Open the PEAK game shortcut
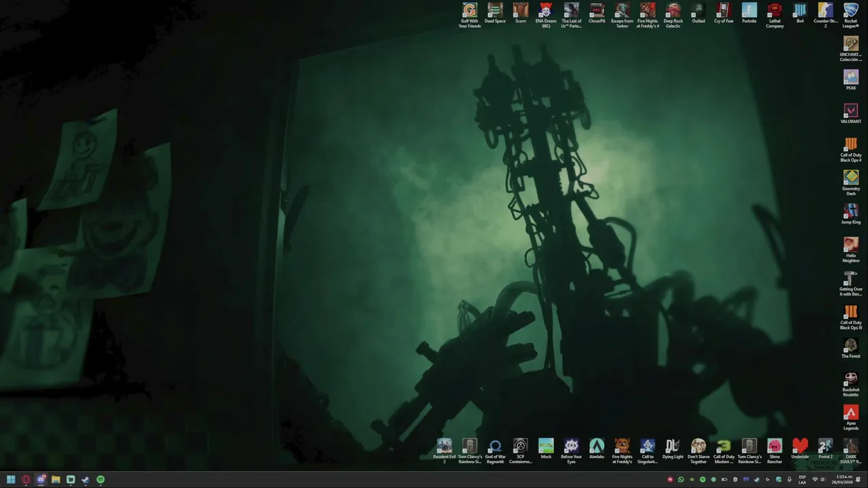 (x=851, y=80)
